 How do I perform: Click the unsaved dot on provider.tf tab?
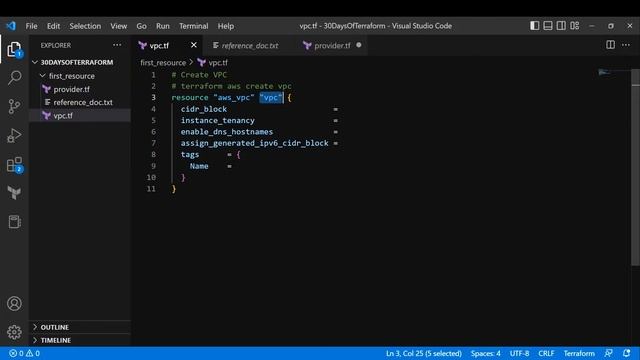359,45
